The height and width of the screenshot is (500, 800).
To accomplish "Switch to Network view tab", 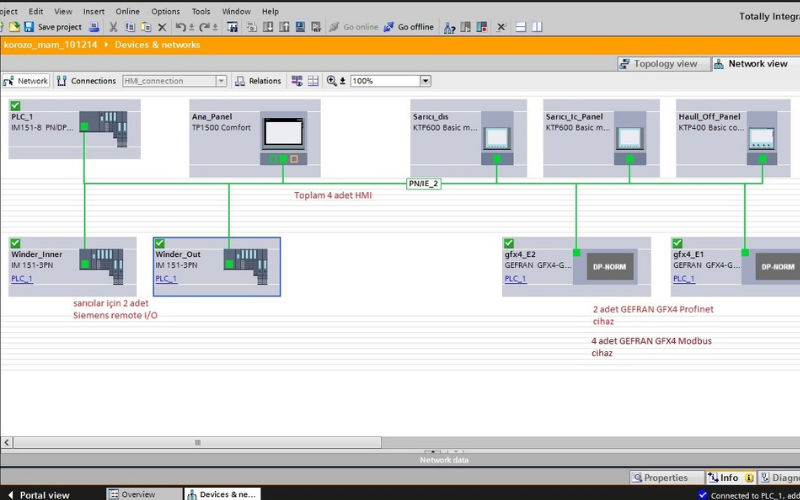I will coord(756,64).
